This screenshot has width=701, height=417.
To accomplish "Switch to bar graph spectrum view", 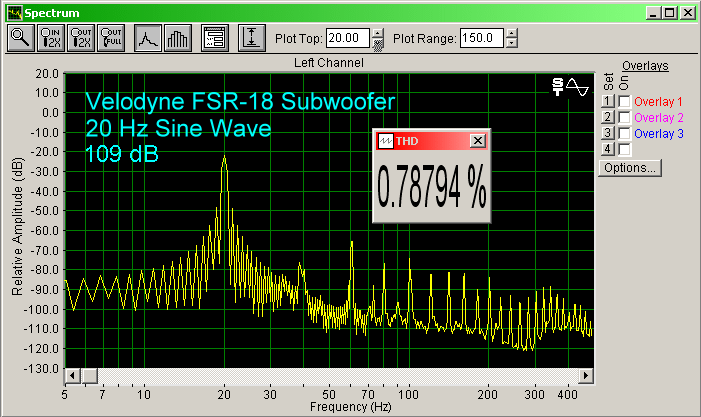I will click(x=178, y=38).
